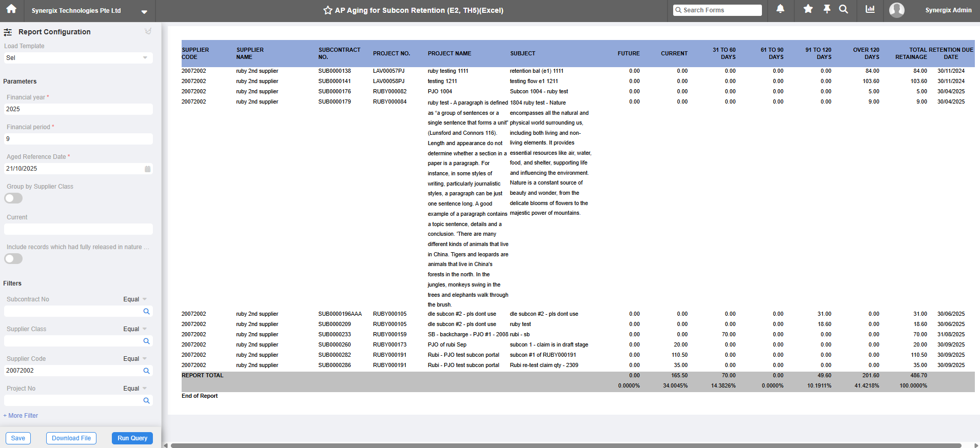
Task: Open notifications bell
Action: 780,9
